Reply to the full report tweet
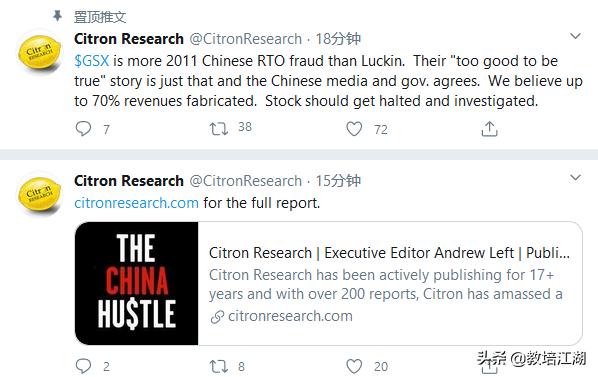This screenshot has height=377, width=598. (83, 366)
